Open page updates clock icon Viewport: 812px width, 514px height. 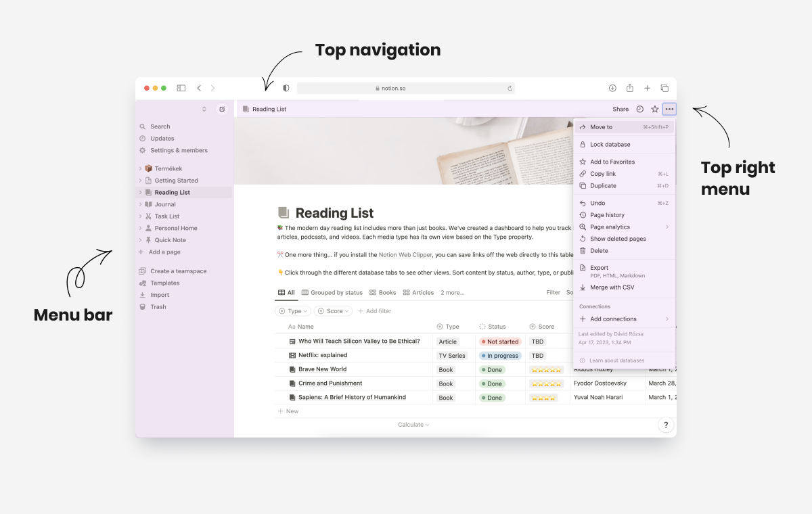click(x=640, y=109)
